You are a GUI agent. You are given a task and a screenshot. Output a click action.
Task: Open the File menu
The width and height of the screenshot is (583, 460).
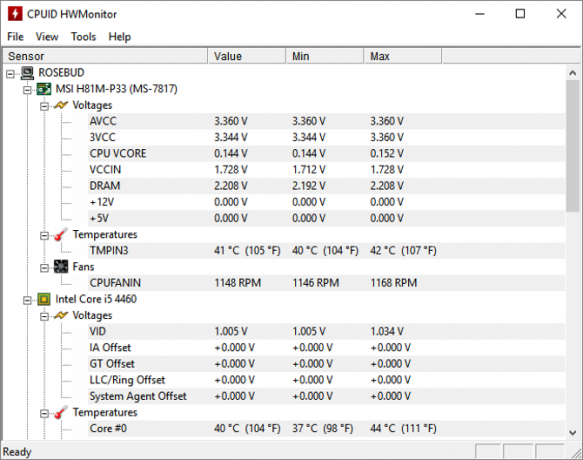coord(15,36)
